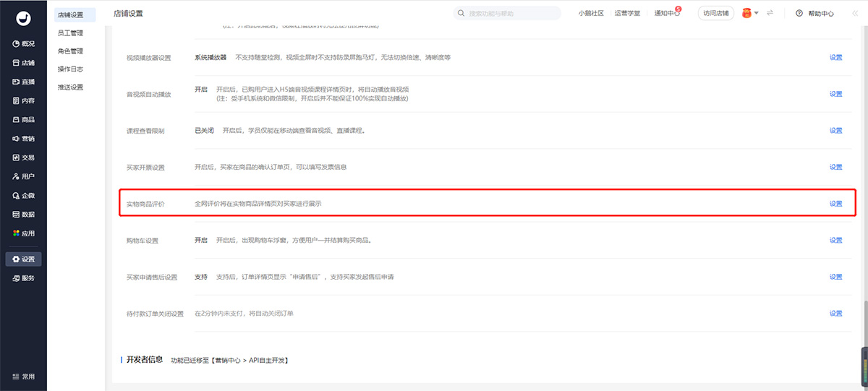Open 商品 products section
Image resolution: width=868 pixels, height=391 pixels.
pos(23,119)
